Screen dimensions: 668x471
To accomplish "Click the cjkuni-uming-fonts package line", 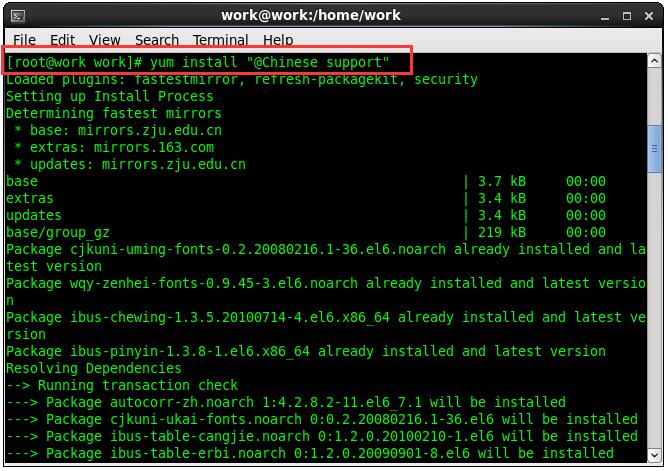I will [x=326, y=258].
